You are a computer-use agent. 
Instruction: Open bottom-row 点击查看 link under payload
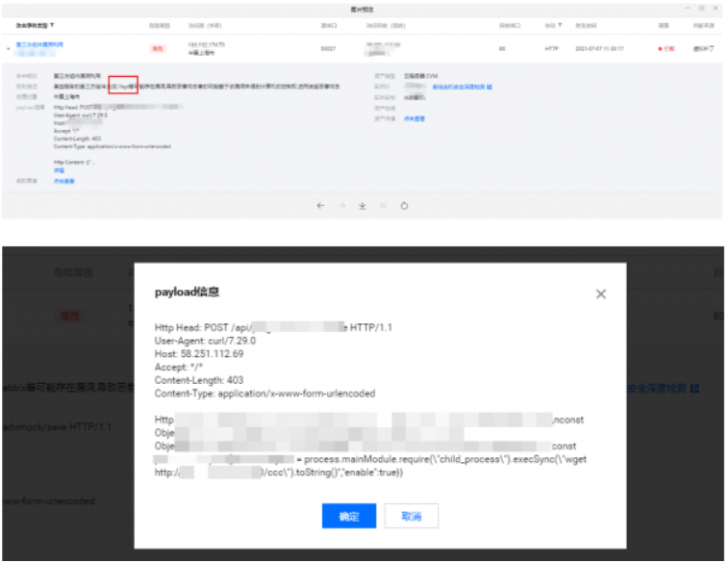click(64, 181)
